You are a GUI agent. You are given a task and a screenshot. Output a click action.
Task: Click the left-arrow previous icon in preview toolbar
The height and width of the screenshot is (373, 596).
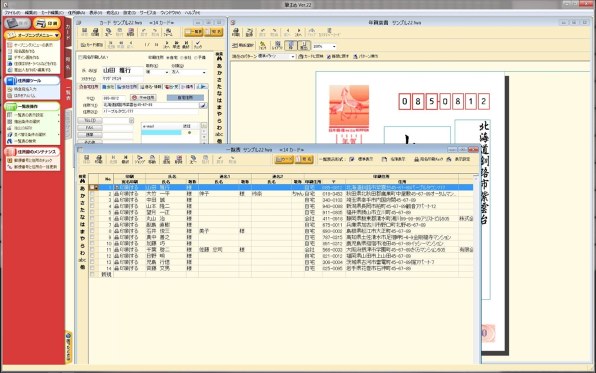pos(287,32)
